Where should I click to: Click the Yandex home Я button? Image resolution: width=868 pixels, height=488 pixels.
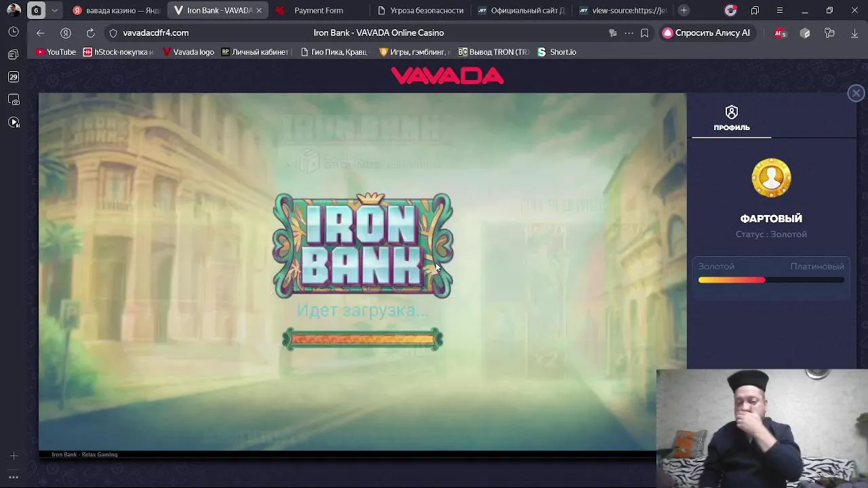66,33
